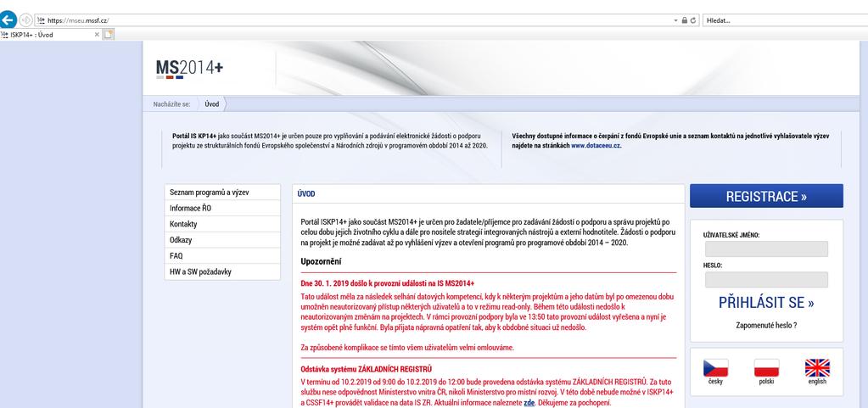
Task: Click the refresh page icon
Action: (693, 20)
